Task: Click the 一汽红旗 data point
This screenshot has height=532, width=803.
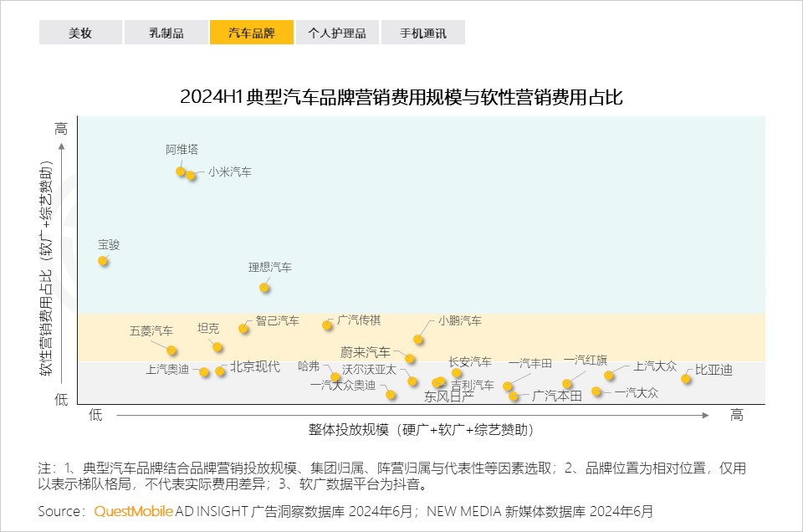Action: [567, 383]
